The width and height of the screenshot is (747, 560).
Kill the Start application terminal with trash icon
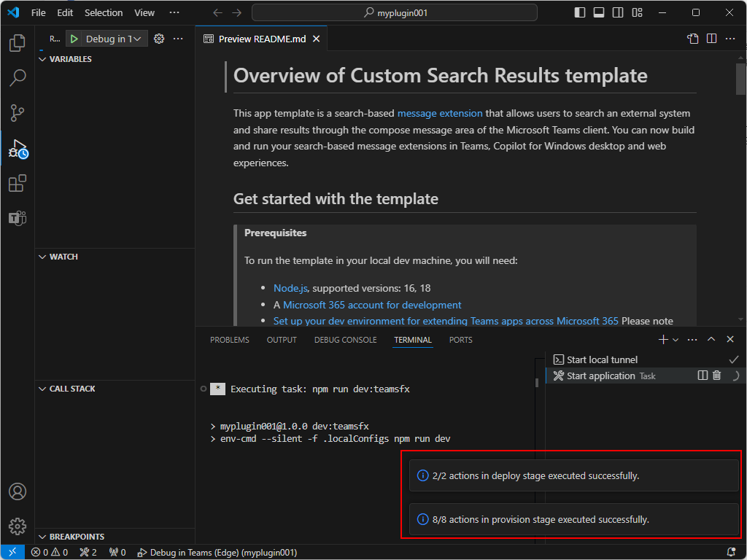coord(716,376)
